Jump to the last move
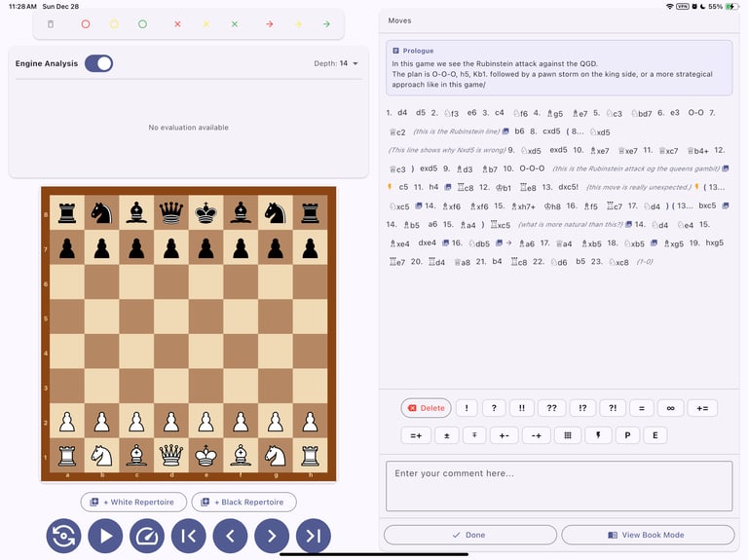The height and width of the screenshot is (560, 748). coord(314,536)
